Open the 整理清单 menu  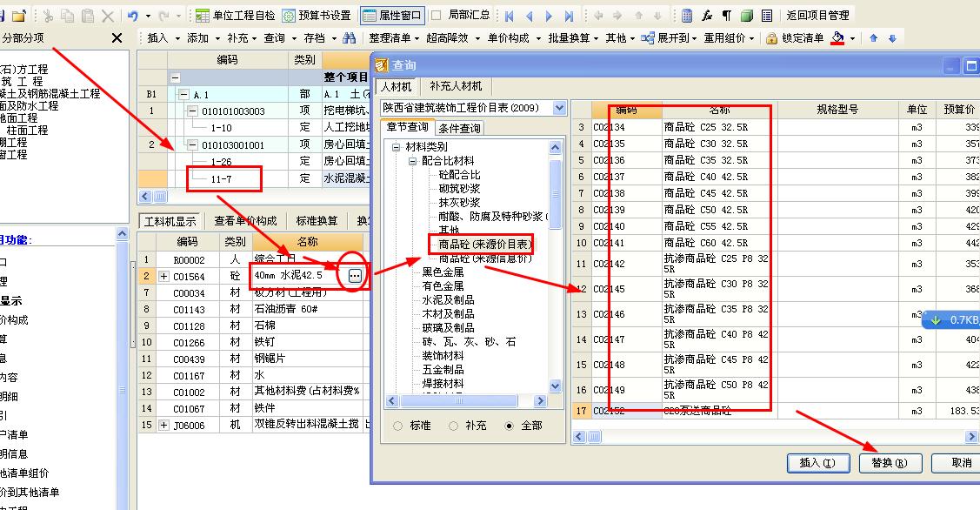coord(395,38)
